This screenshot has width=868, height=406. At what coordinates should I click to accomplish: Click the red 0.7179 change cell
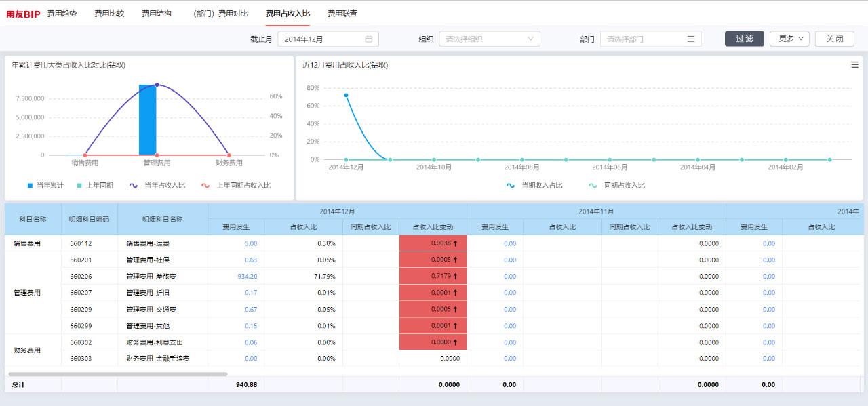(433, 277)
